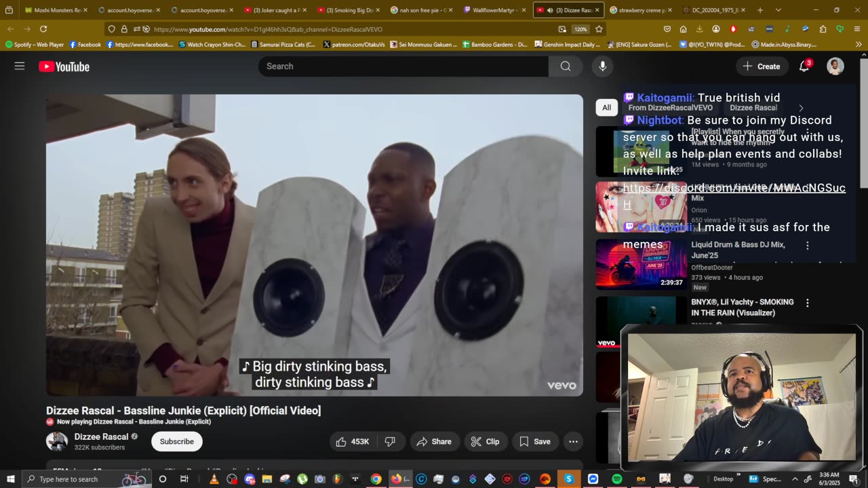This screenshot has width=868, height=488.
Task: Open the Firefox account icon in toolbar
Action: [x=716, y=29]
